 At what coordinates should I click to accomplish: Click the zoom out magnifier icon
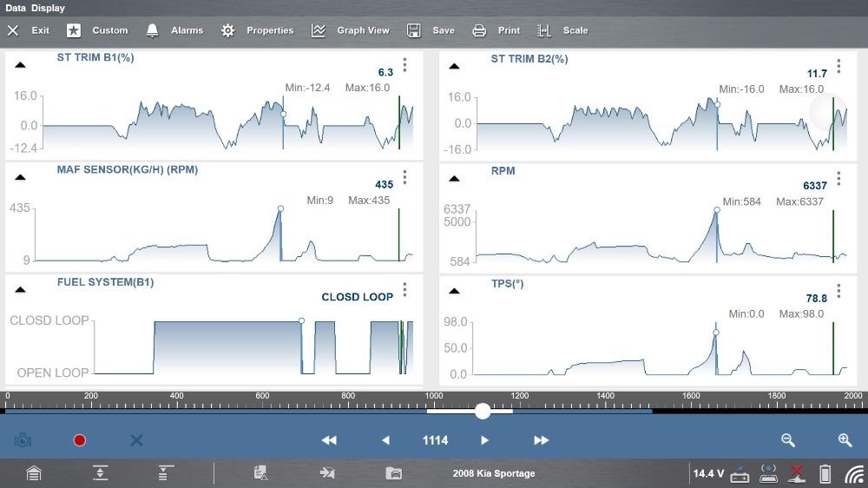[x=788, y=440]
